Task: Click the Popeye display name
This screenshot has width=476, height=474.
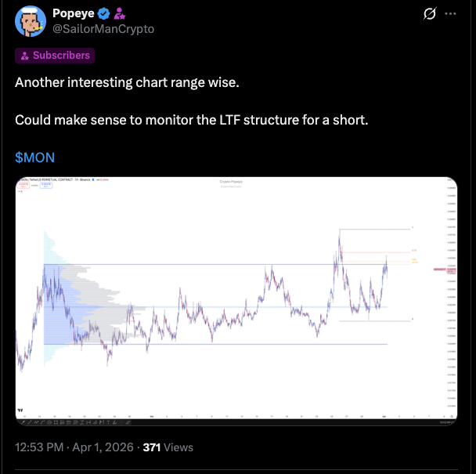Action: pos(72,13)
